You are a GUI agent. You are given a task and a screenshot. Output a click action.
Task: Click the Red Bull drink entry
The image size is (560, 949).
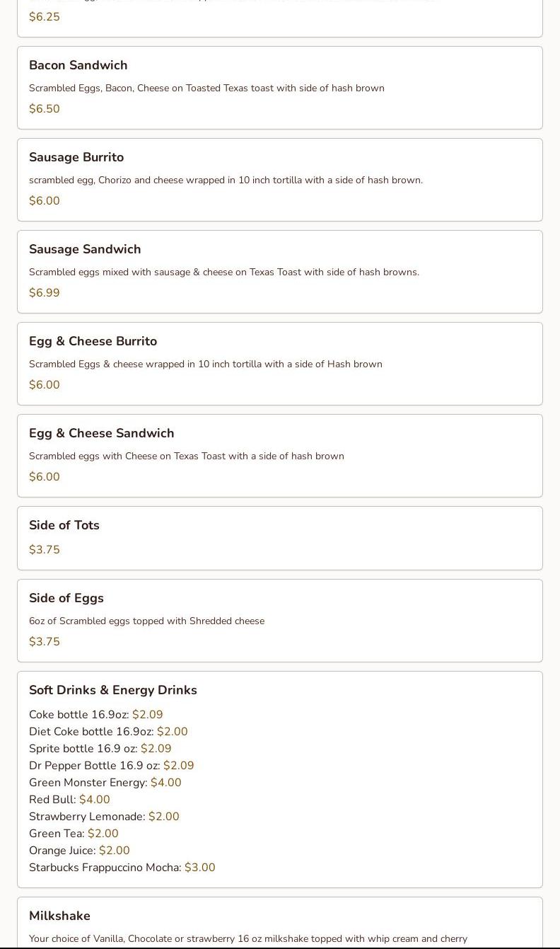69,800
